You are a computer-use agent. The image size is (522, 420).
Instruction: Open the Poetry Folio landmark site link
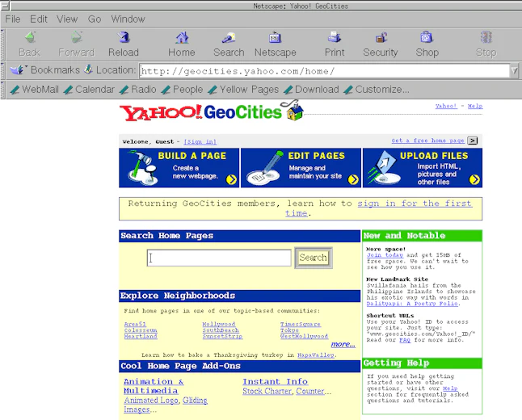click(412, 304)
